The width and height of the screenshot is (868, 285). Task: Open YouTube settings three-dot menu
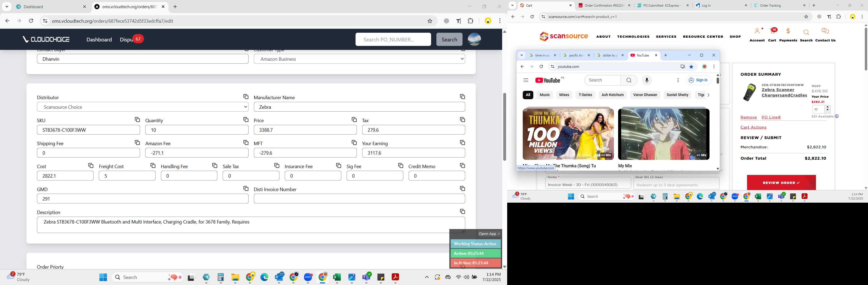pos(678,80)
